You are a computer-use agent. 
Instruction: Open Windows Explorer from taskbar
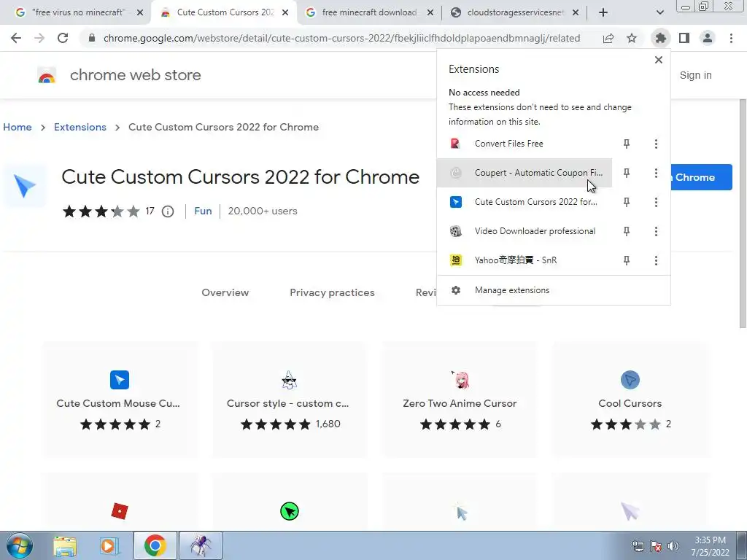(x=65, y=545)
